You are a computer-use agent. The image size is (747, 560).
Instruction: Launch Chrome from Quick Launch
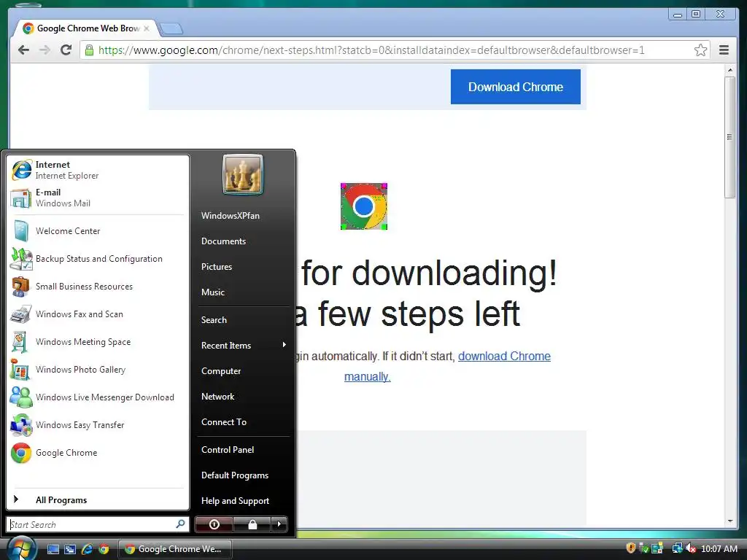click(104, 549)
